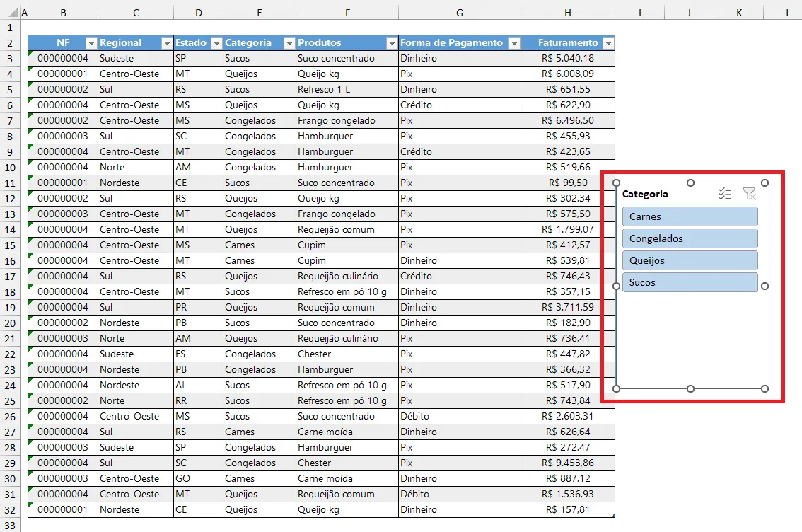802x532 pixels.
Task: Click cell with R$ 2.603,31
Action: pos(568,417)
